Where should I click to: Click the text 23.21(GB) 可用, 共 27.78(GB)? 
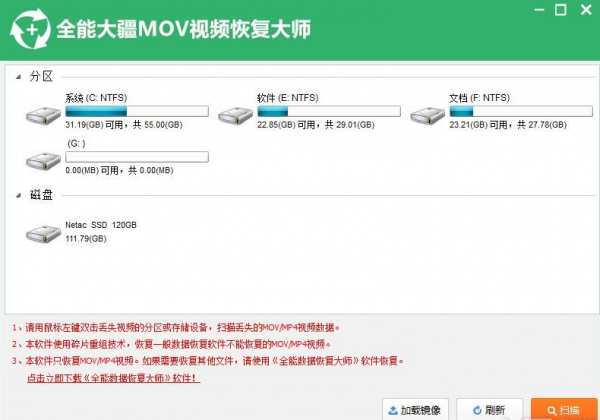(x=508, y=125)
